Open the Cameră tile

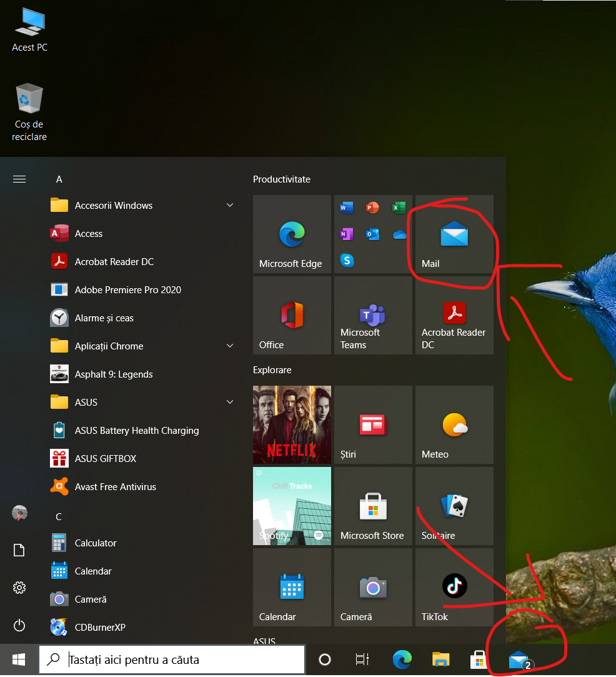click(x=373, y=587)
